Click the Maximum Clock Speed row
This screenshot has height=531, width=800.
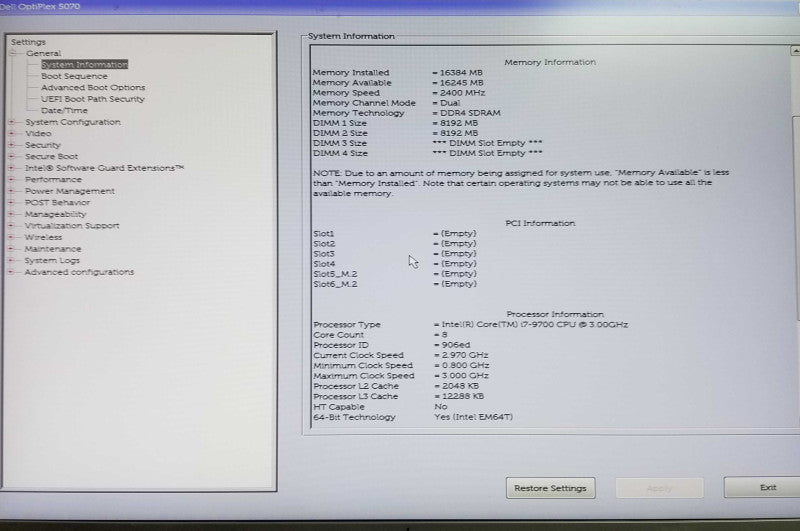click(x=402, y=375)
